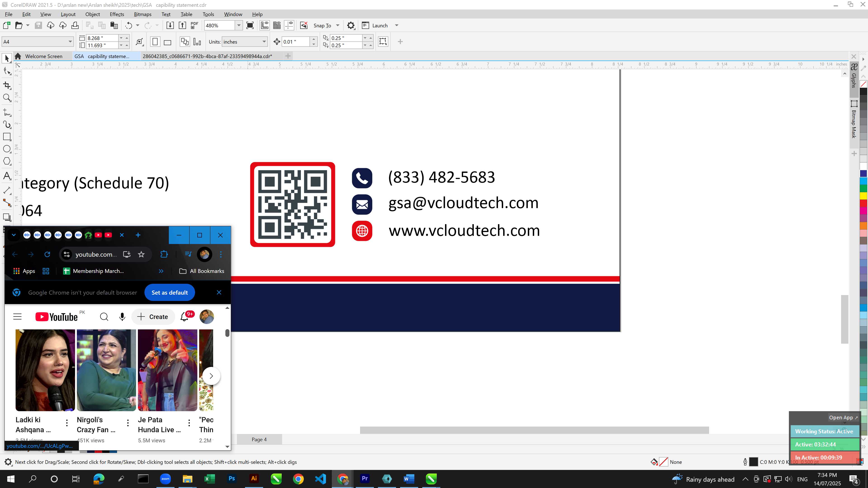The image size is (868, 488).
Task: Open the zoom level dropdown showing 480%
Action: (x=239, y=25)
